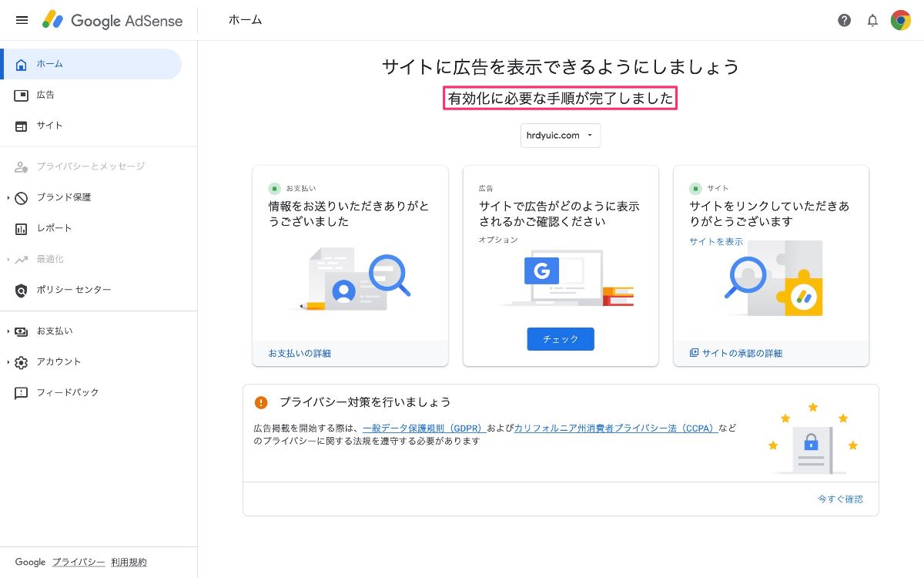Click the ホーム page title in header
This screenshot has width=924, height=578.
coord(246,20)
